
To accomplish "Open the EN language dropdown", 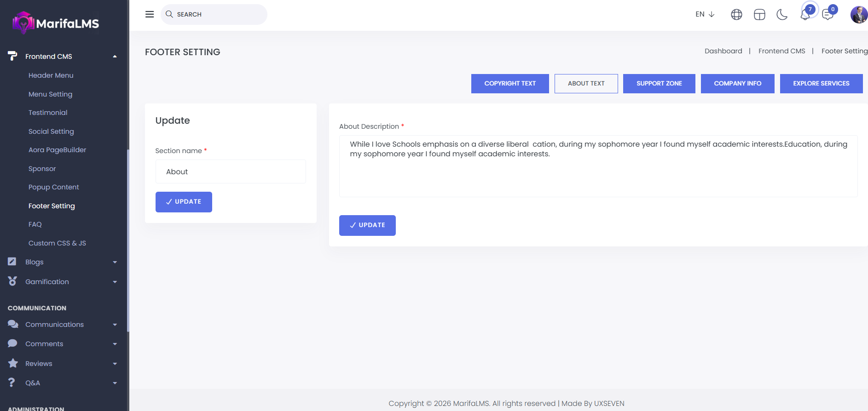I will tap(705, 14).
